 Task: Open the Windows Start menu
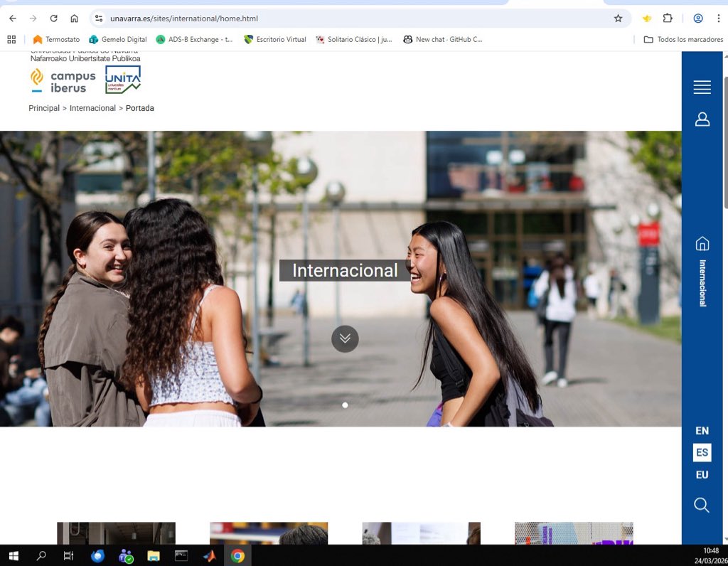click(14, 555)
